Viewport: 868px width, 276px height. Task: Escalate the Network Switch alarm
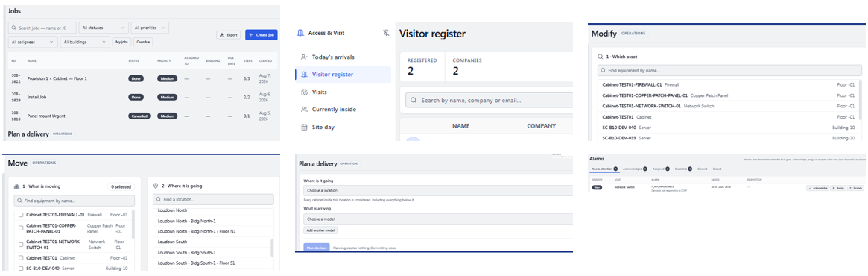click(x=856, y=189)
